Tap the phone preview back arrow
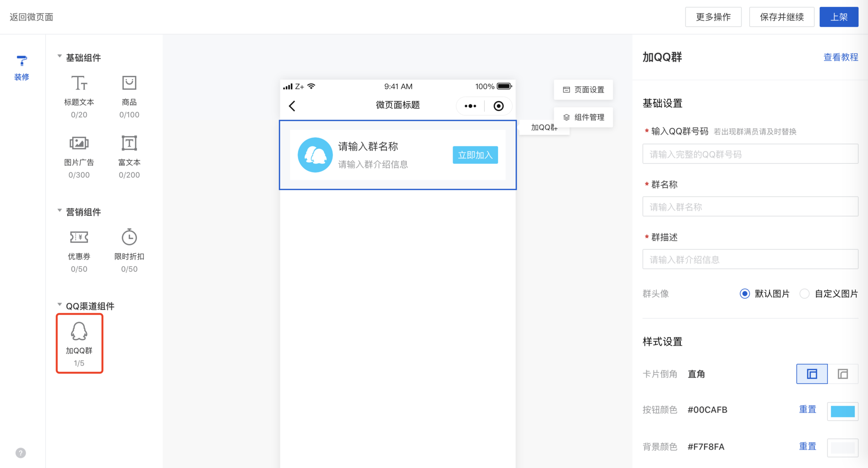This screenshot has width=868, height=468. pos(292,106)
